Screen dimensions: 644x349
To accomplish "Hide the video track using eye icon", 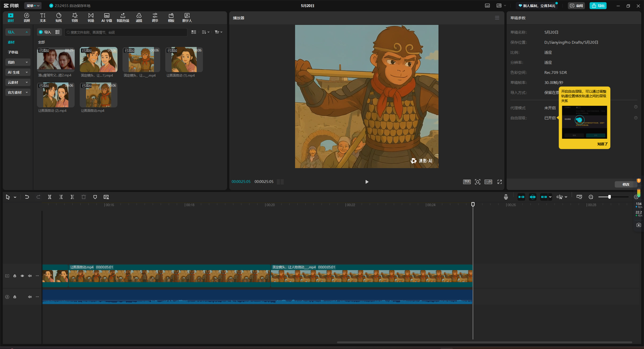I will (x=22, y=276).
